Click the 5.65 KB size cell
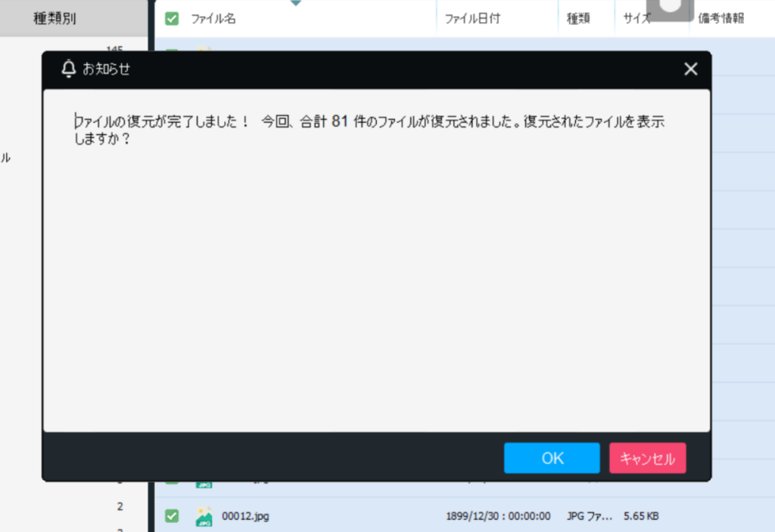The height and width of the screenshot is (532, 775). click(x=640, y=516)
